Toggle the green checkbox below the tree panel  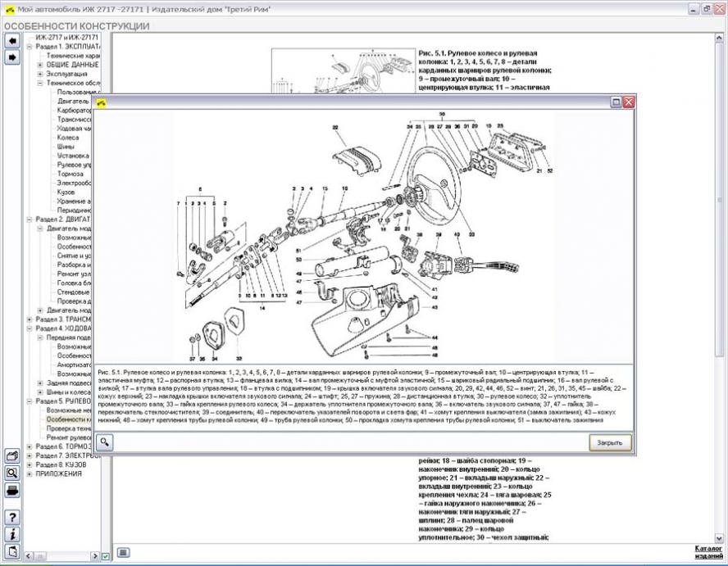pyautogui.click(x=106, y=556)
